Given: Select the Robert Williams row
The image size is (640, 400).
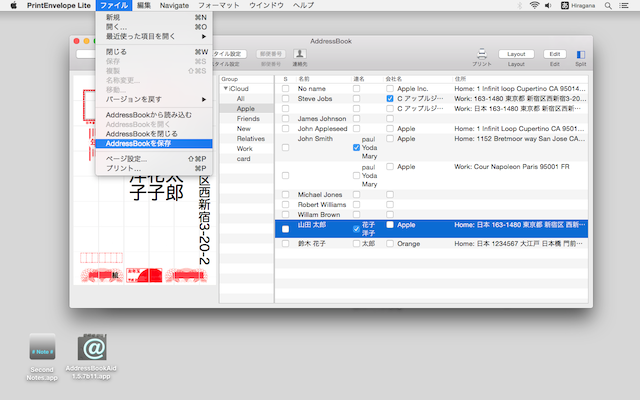Looking at the screenshot, I should tap(431, 204).
